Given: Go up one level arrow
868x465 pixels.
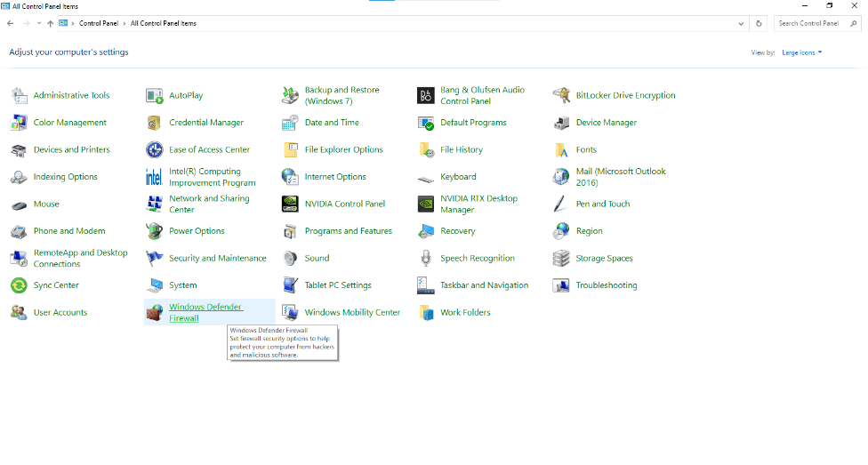Looking at the screenshot, I should click(51, 23).
